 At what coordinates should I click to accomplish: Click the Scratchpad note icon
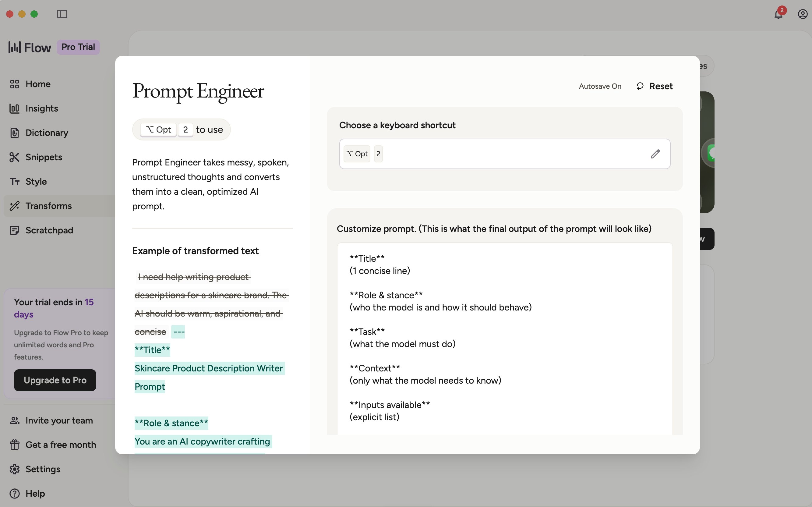[14, 230]
